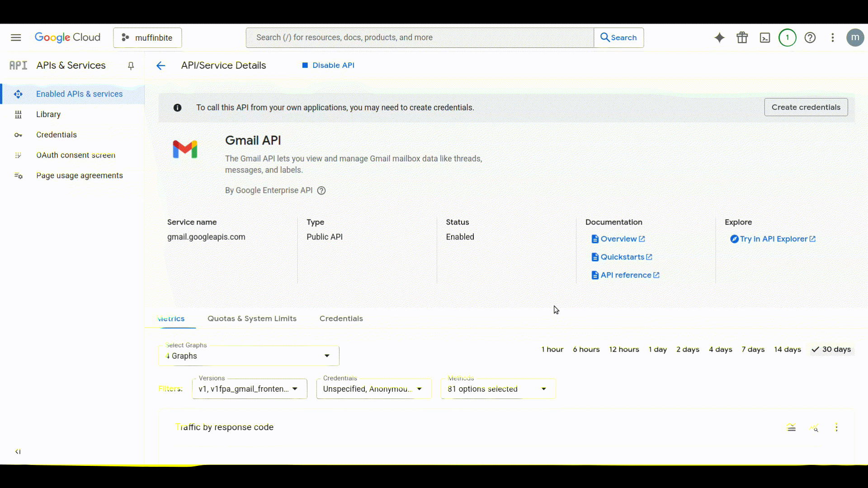Pin the APIs & Services panel
The image size is (868, 488).
click(x=131, y=66)
